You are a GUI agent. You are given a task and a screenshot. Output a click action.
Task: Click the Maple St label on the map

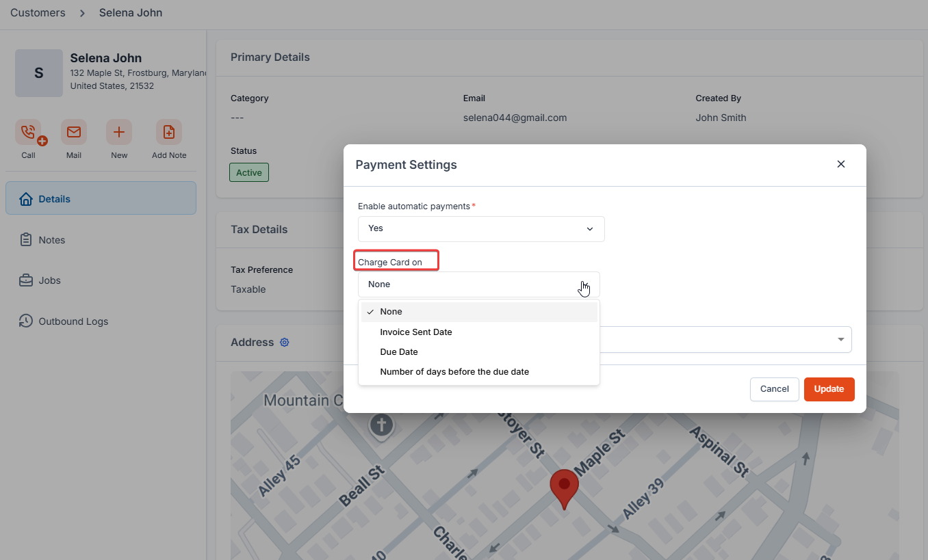[x=600, y=453]
